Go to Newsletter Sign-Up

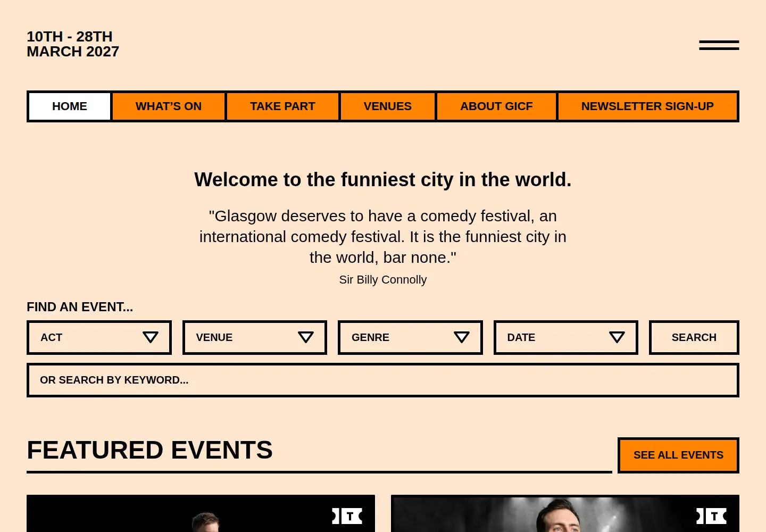pyautogui.click(x=647, y=106)
